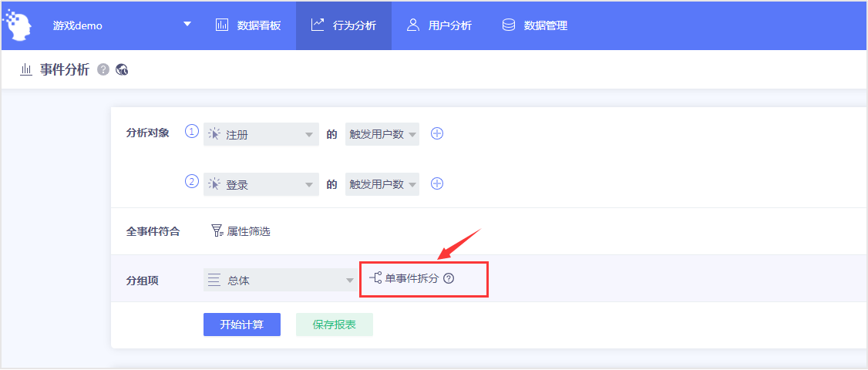Image resolution: width=868 pixels, height=370 pixels.
Task: Open the 登录 event dropdown
Action: point(261,184)
